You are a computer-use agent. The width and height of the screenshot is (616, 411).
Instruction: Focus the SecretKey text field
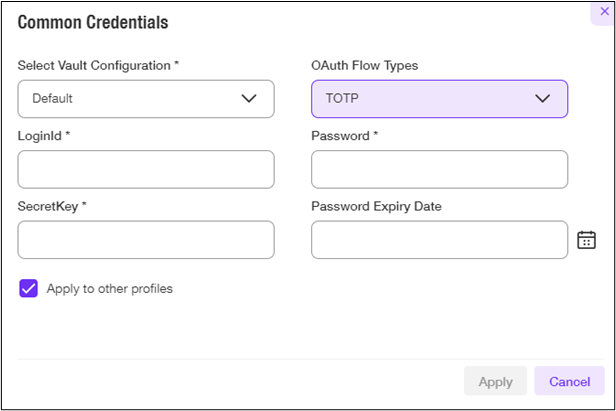146,240
